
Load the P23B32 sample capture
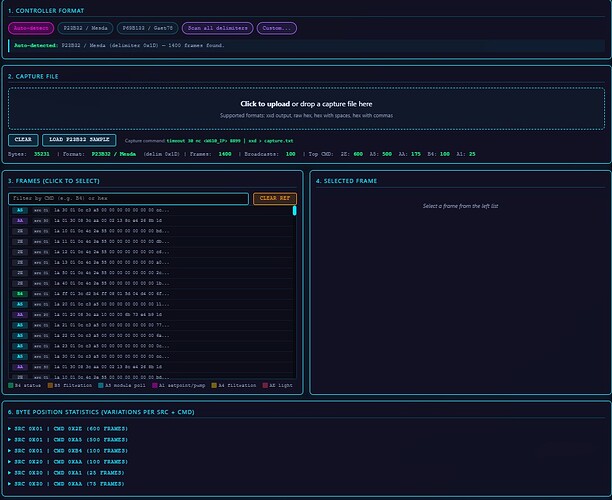point(79,140)
